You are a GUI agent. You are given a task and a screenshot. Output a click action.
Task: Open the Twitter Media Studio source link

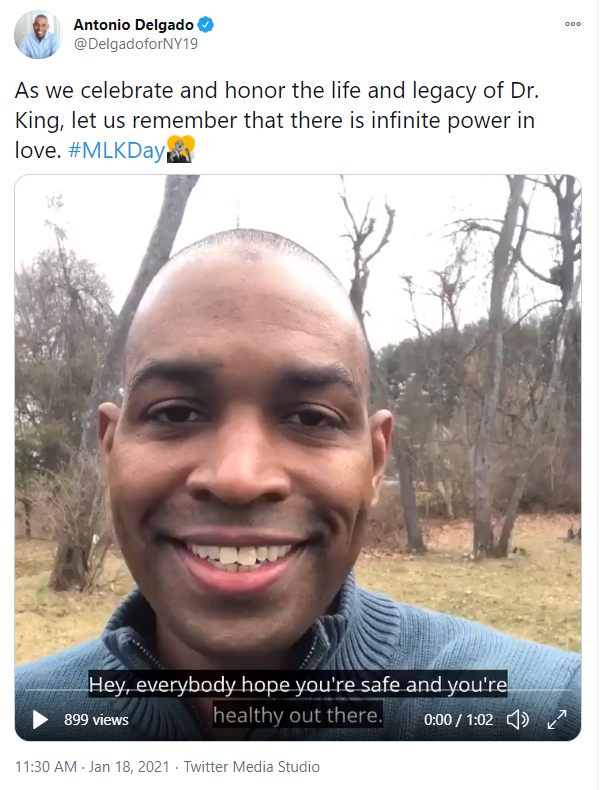click(x=252, y=767)
